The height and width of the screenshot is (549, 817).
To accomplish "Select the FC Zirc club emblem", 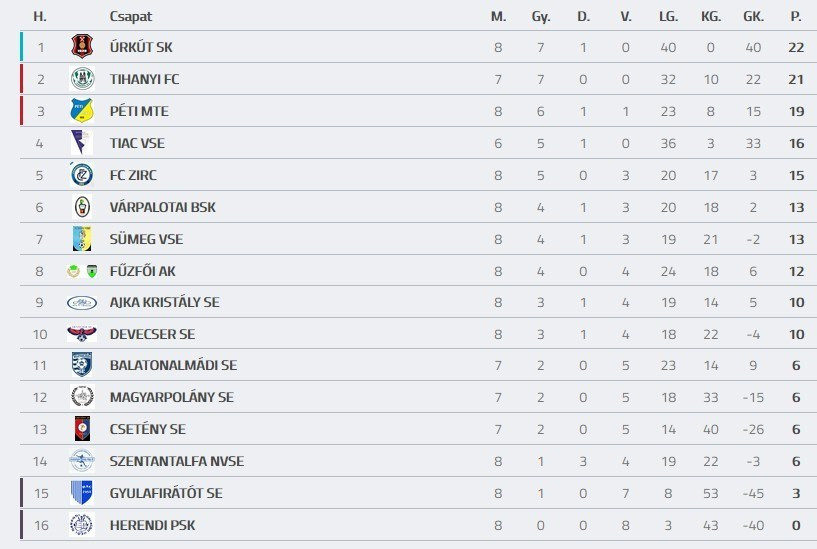I will point(82,175).
